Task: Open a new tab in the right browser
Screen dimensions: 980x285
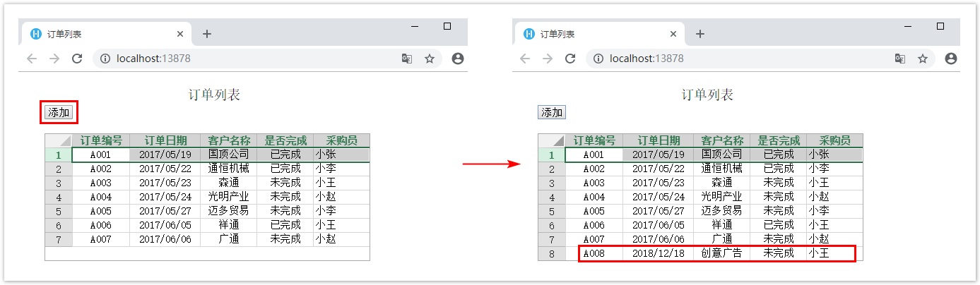Action: [x=699, y=34]
